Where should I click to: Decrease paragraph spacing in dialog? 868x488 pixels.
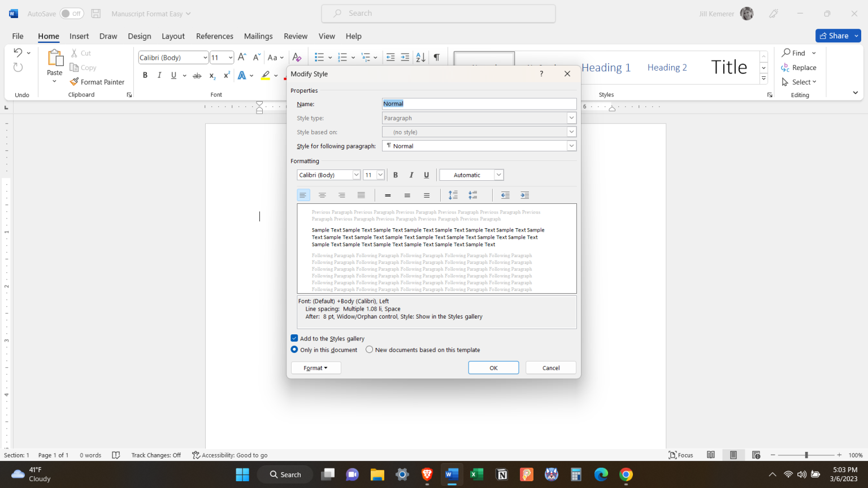473,195
